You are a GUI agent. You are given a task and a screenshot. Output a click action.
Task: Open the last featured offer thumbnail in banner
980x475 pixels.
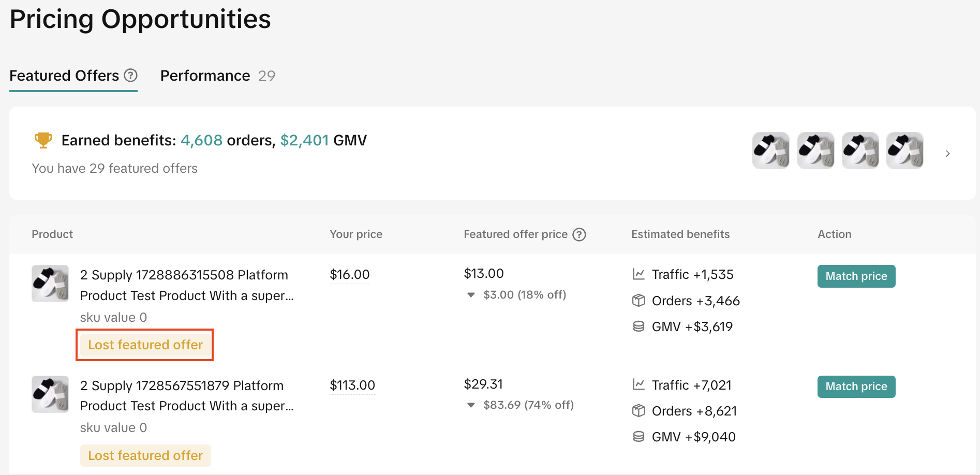click(904, 151)
